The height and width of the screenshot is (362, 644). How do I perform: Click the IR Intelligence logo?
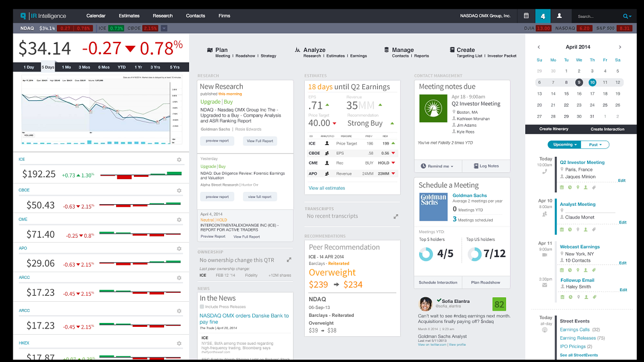pos(44,16)
